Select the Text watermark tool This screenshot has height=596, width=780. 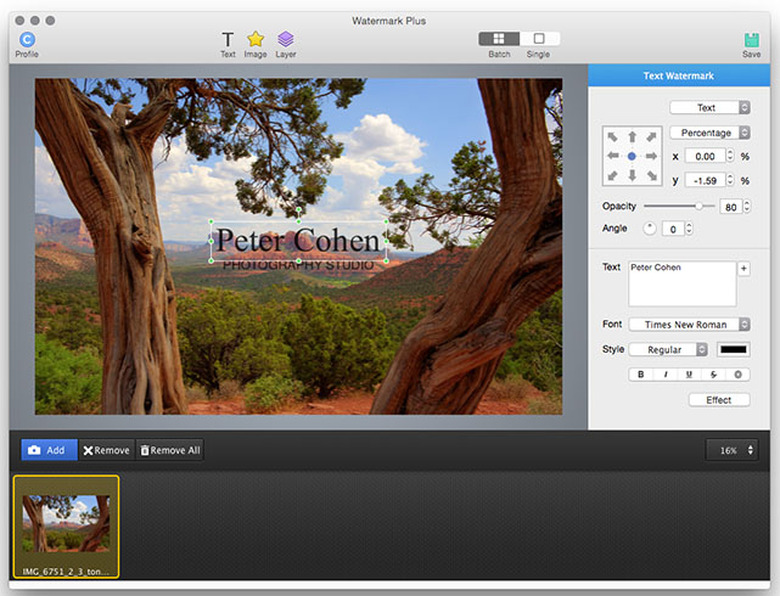pos(228,39)
